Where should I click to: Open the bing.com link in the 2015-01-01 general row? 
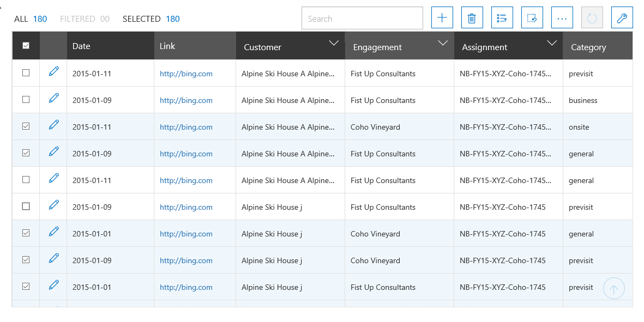186,234
